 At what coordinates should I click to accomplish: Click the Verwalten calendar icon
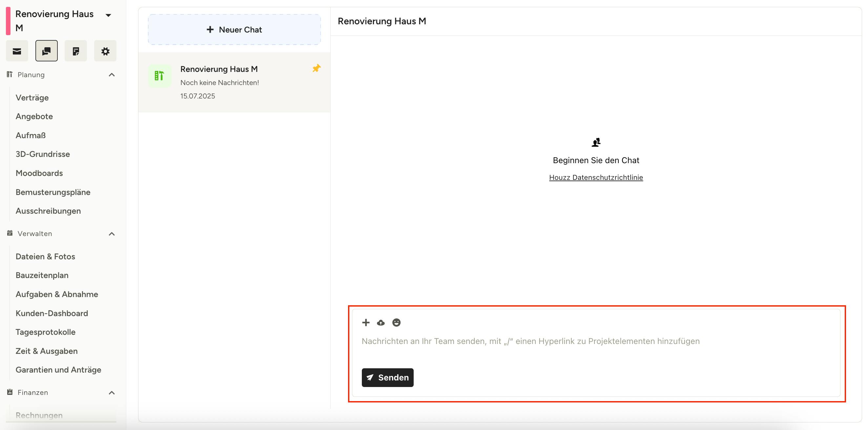10,233
